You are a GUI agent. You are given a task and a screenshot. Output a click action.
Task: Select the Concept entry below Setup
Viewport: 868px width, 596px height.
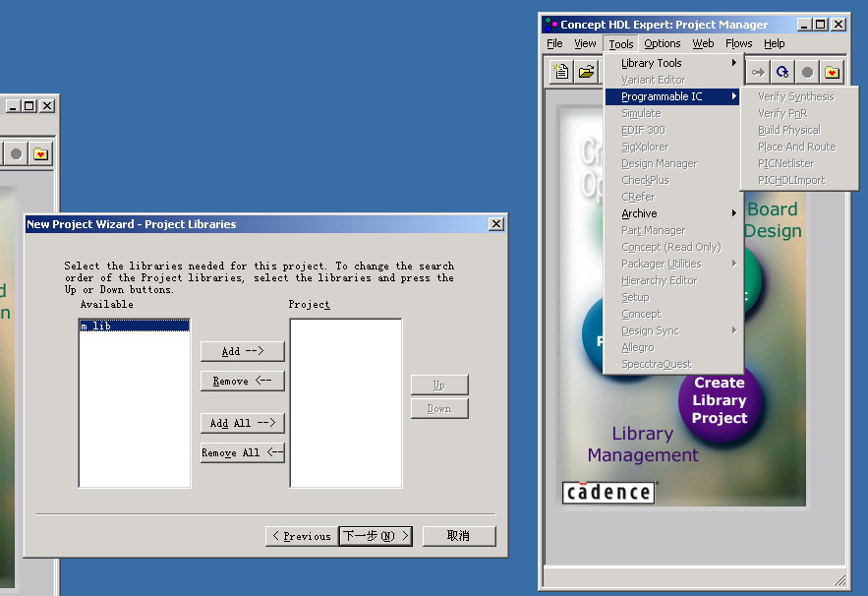672,314
